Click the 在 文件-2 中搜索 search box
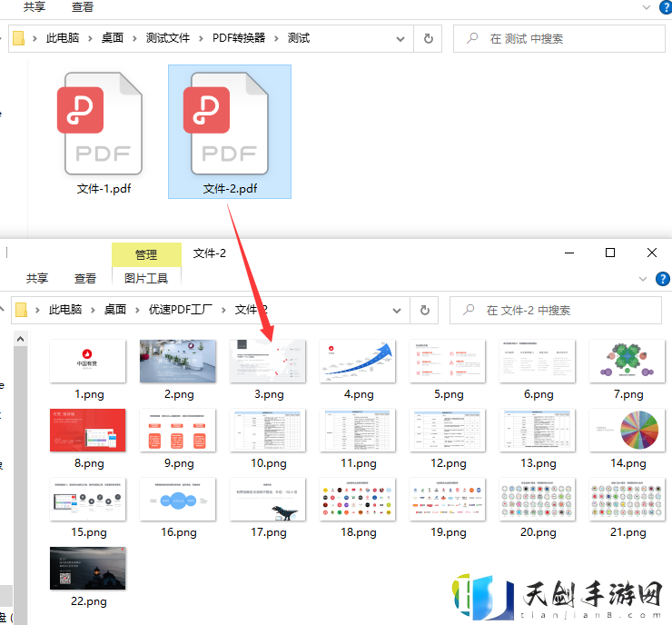The image size is (672, 625). (556, 310)
